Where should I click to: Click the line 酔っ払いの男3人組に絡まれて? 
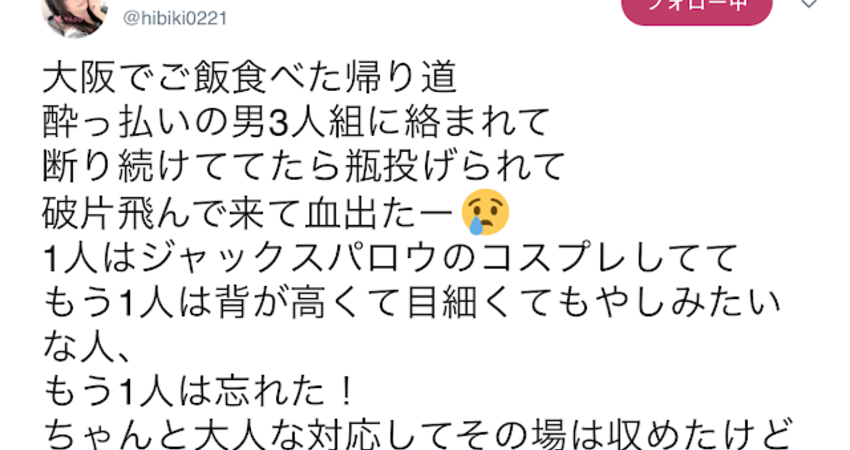[297, 122]
